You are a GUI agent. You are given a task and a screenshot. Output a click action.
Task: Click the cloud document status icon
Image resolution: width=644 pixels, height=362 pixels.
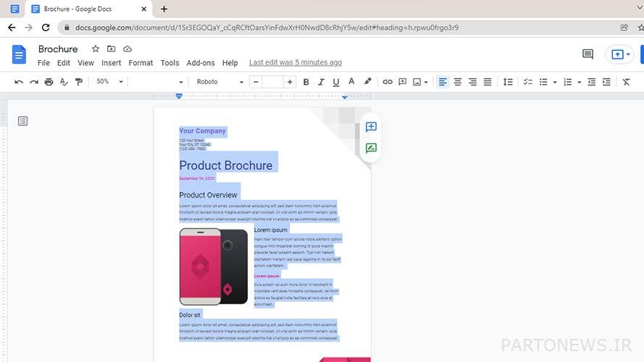click(x=127, y=49)
